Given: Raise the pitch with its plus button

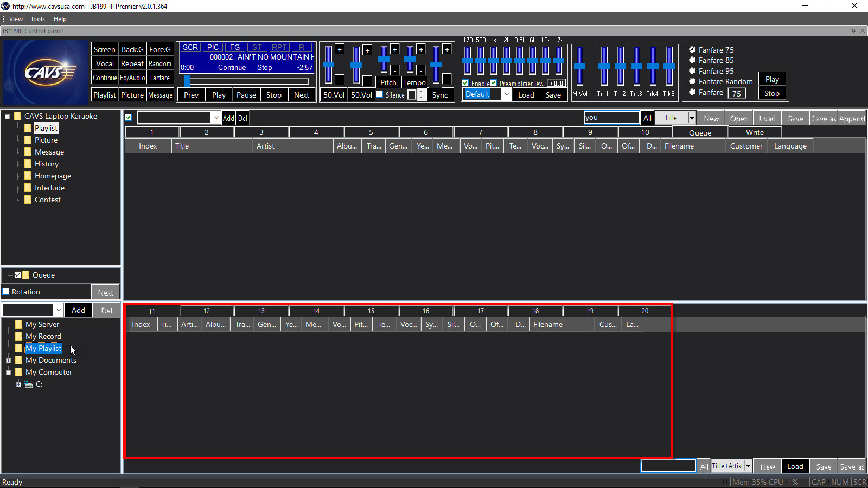Looking at the screenshot, I should pos(395,49).
